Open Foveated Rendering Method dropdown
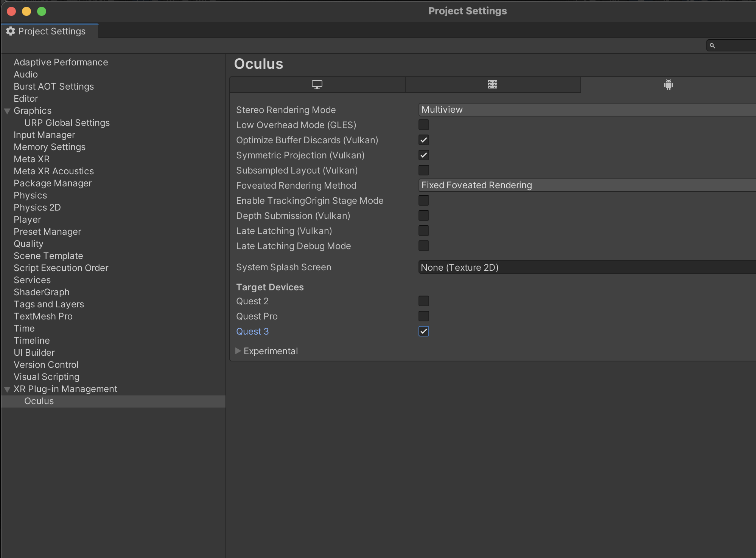Image resolution: width=756 pixels, height=558 pixels. (586, 185)
